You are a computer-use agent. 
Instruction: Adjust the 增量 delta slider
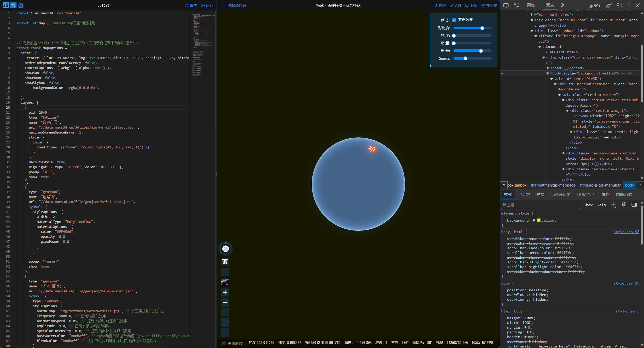click(472, 43)
